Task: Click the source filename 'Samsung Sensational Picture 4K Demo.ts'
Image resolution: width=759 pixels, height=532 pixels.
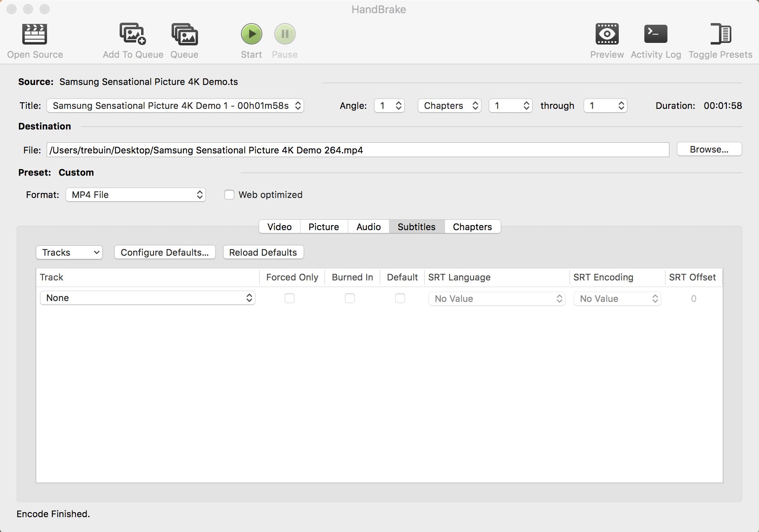Action: pyautogui.click(x=148, y=82)
